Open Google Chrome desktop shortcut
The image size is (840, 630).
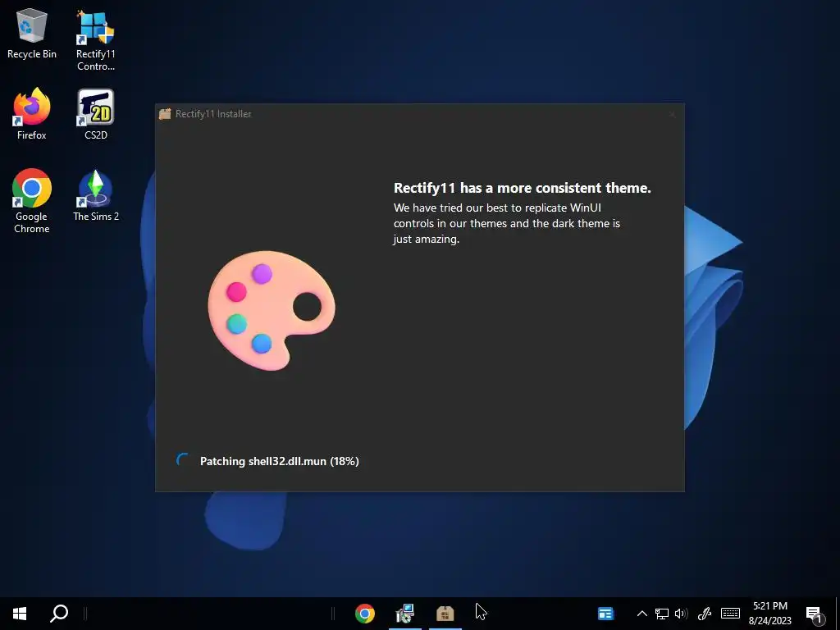pos(32,201)
